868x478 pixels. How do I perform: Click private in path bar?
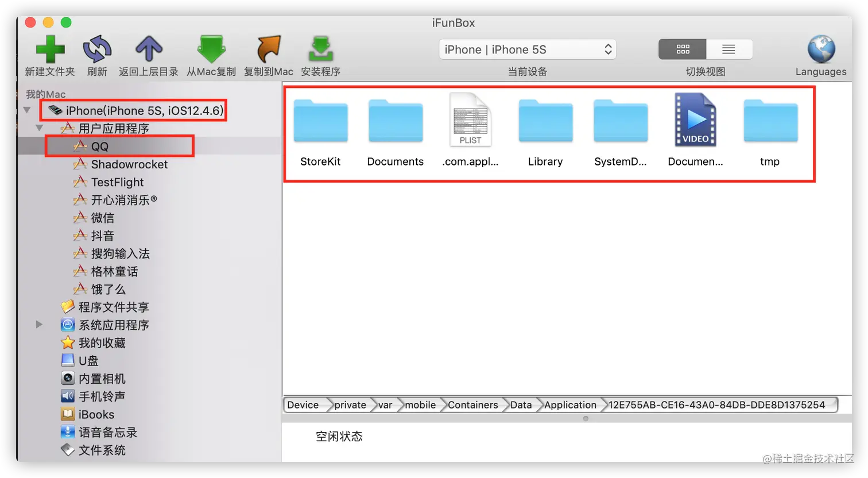coord(350,404)
